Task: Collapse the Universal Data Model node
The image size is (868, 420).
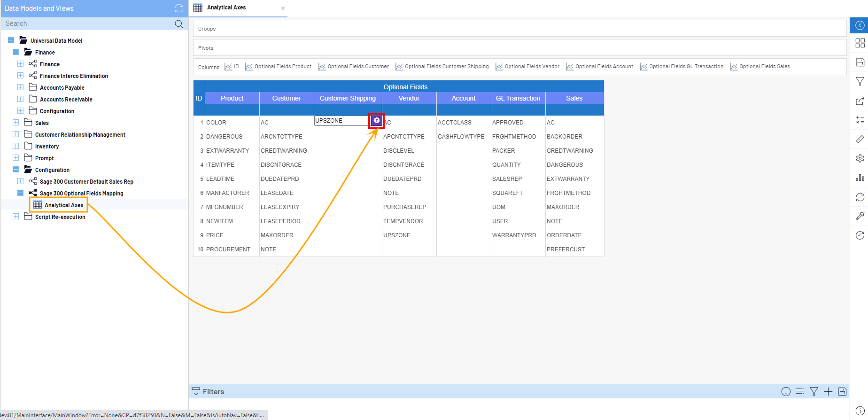Action: 11,40
